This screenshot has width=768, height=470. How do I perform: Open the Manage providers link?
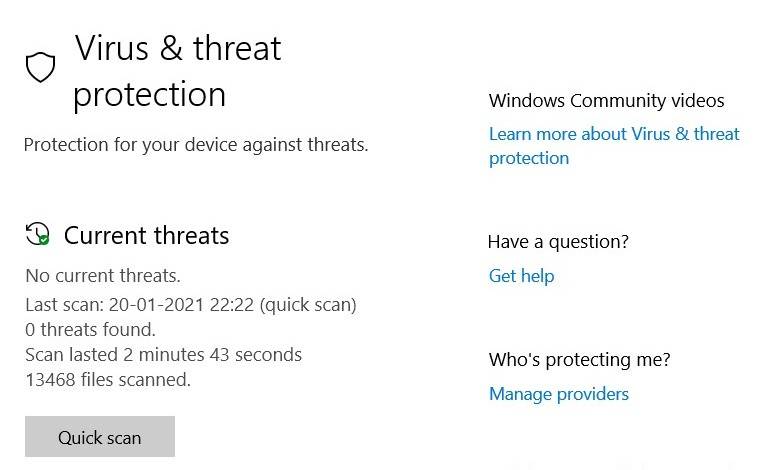(x=558, y=394)
